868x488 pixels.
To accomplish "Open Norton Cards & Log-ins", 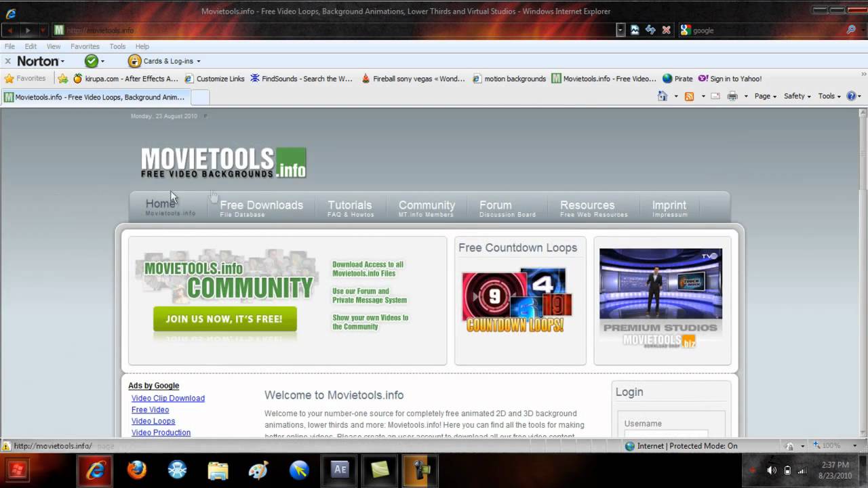I will 164,61.
